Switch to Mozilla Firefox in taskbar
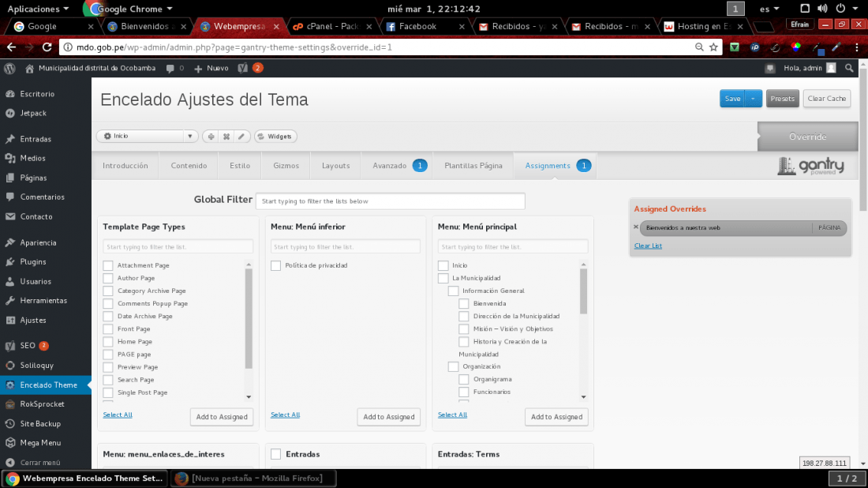Image resolution: width=868 pixels, height=488 pixels. 253,479
